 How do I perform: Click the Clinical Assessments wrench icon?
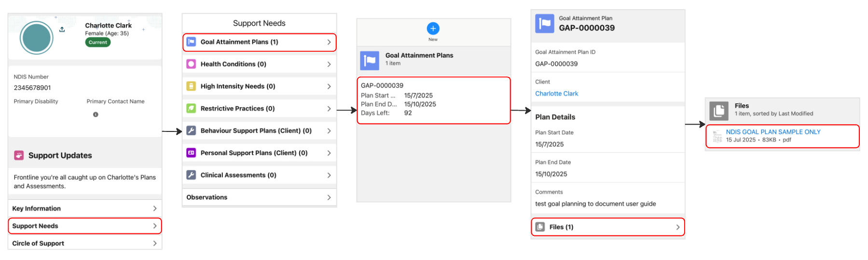pos(191,175)
